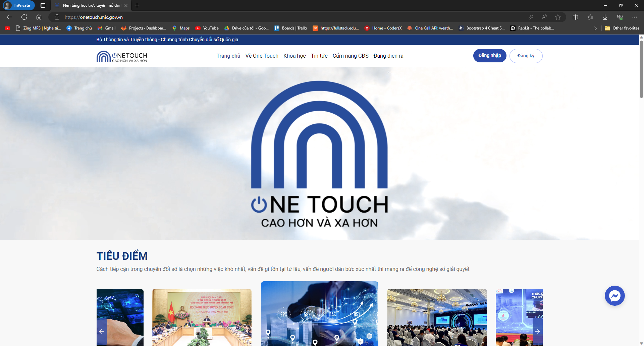Open the tab actions menu icon
644x346 pixels.
(43, 5)
